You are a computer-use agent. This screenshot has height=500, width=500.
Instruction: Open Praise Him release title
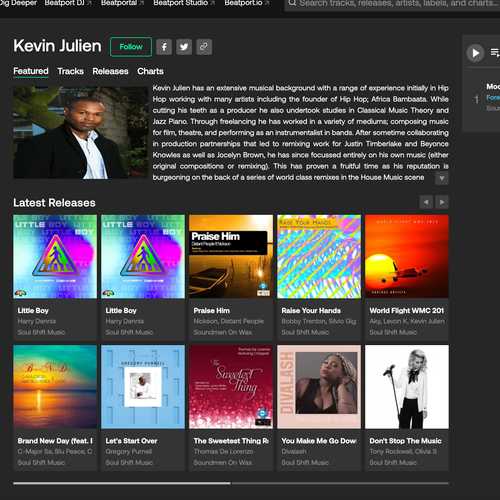pyautogui.click(x=212, y=311)
